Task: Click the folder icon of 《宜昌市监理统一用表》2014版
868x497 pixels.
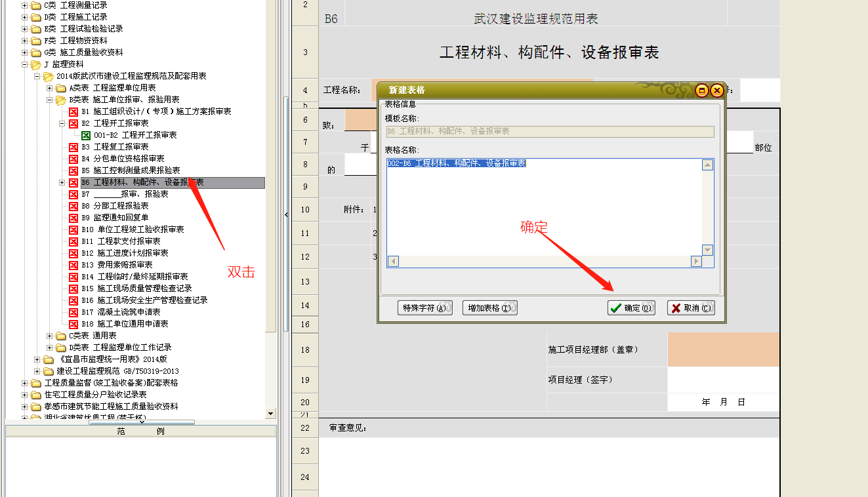Action: point(49,359)
